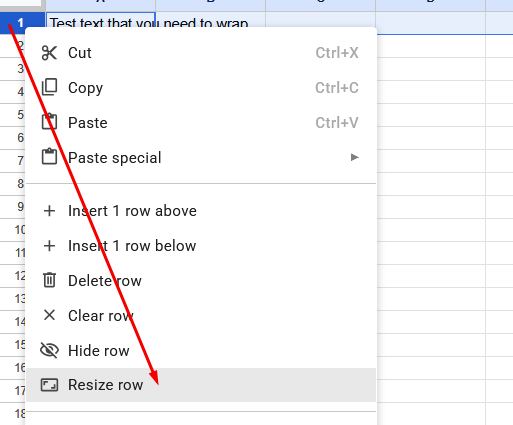
Task: Click the Ctrl+X shortcut label
Action: [x=337, y=53]
